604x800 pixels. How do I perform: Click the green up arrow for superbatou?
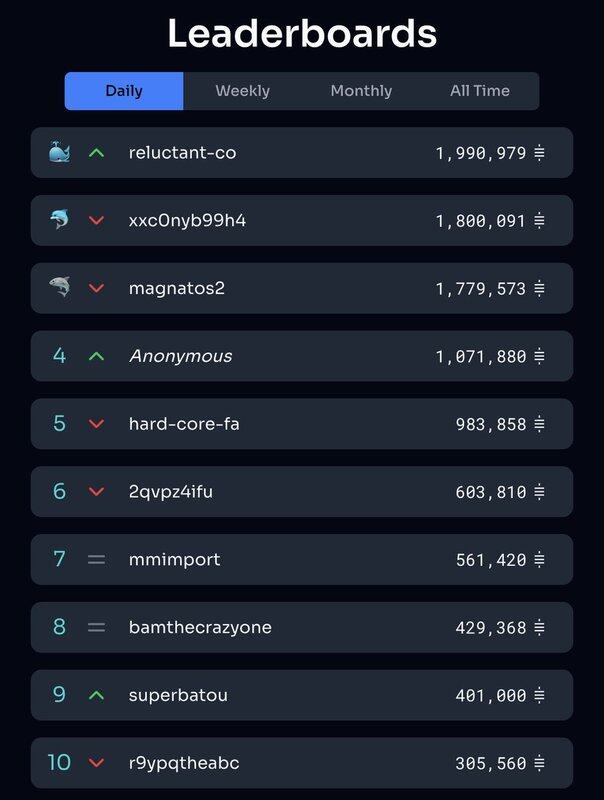coord(96,695)
